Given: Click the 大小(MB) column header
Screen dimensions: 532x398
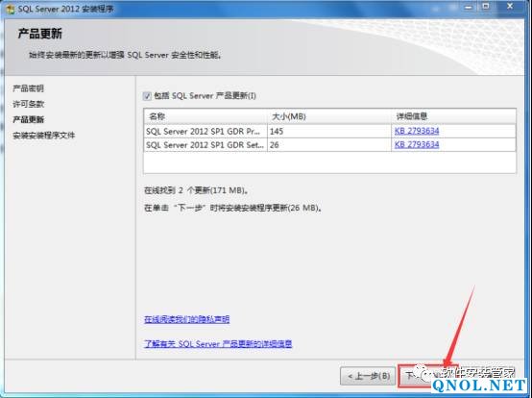Looking at the screenshot, I should pyautogui.click(x=329, y=116).
